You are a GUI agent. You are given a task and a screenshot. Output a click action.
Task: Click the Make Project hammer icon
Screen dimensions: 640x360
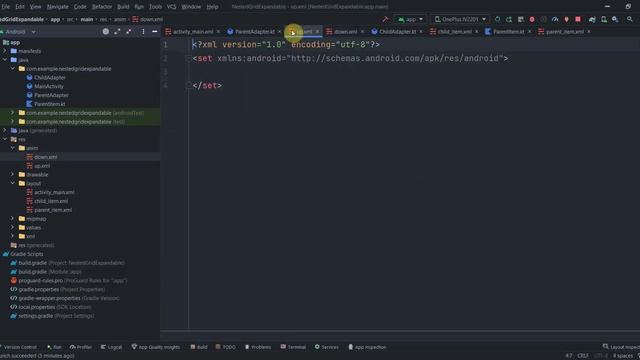click(385, 19)
